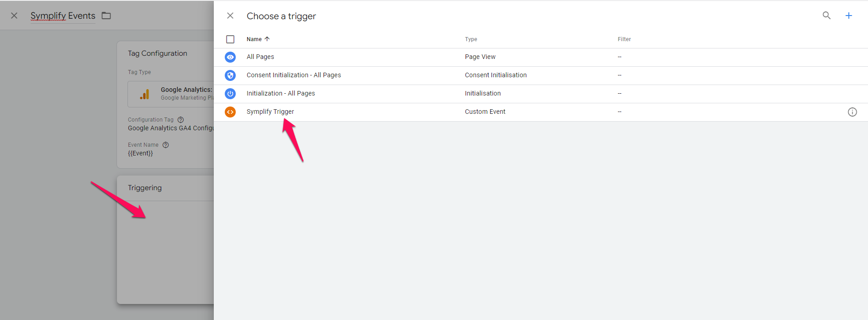868x320 pixels.
Task: Tick the select-all triggers checkbox
Action: (x=230, y=39)
